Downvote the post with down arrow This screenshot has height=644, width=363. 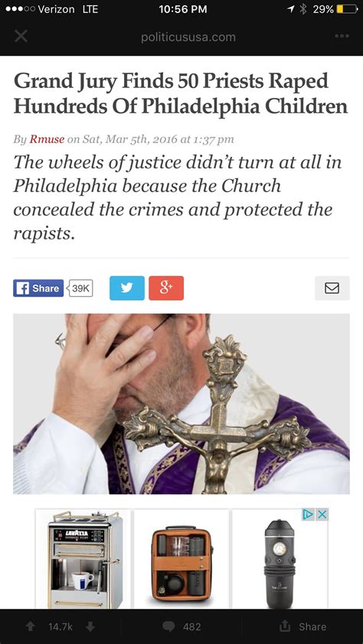tap(90, 626)
